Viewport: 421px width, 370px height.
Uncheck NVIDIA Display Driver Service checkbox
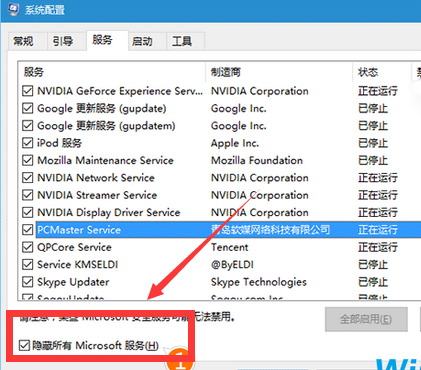[27, 212]
